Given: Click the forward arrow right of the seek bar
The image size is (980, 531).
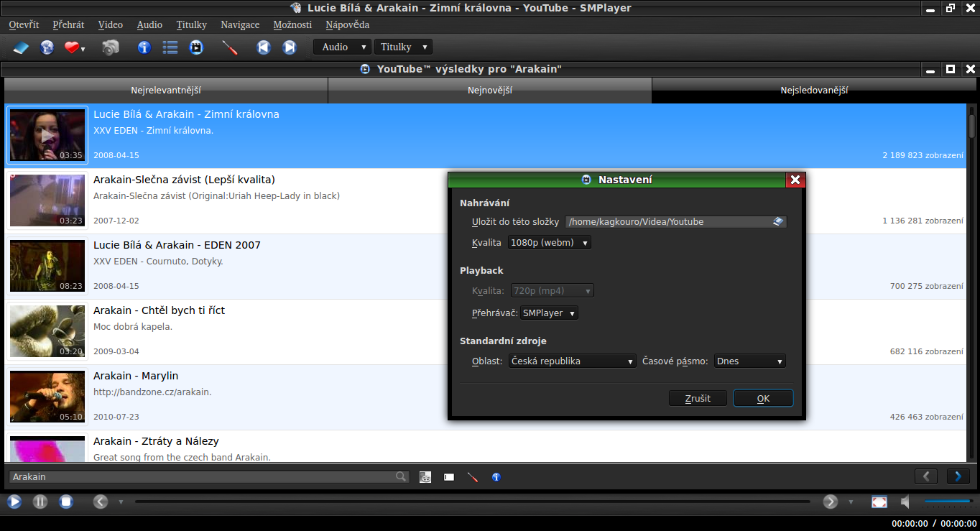Looking at the screenshot, I should coord(831,502).
